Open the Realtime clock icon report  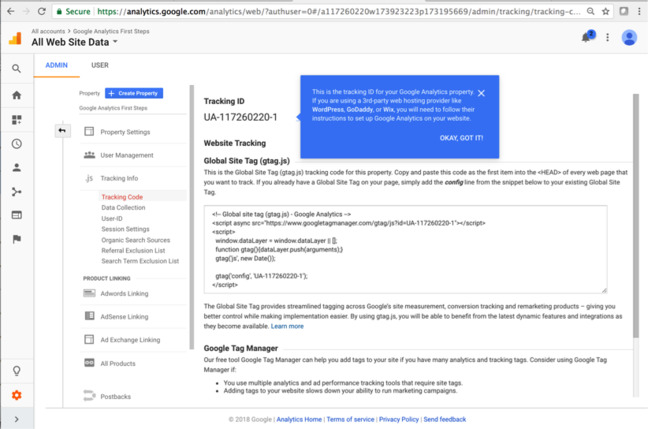tap(16, 144)
